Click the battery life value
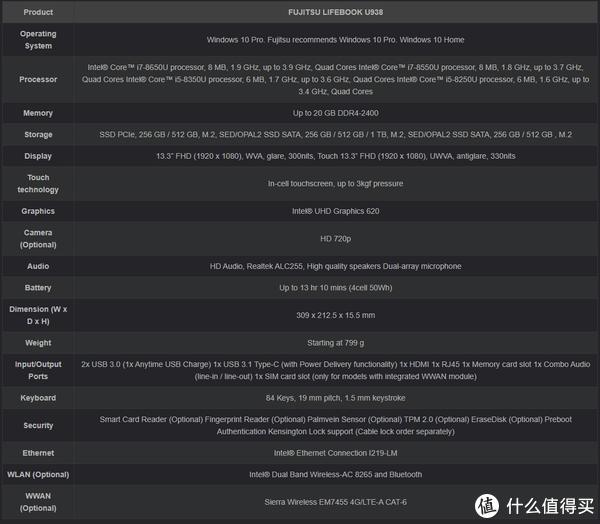 [336, 287]
